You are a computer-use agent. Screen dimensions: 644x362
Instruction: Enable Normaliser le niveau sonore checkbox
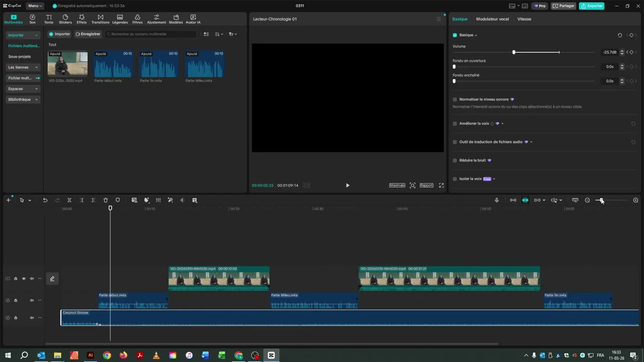coord(455,100)
